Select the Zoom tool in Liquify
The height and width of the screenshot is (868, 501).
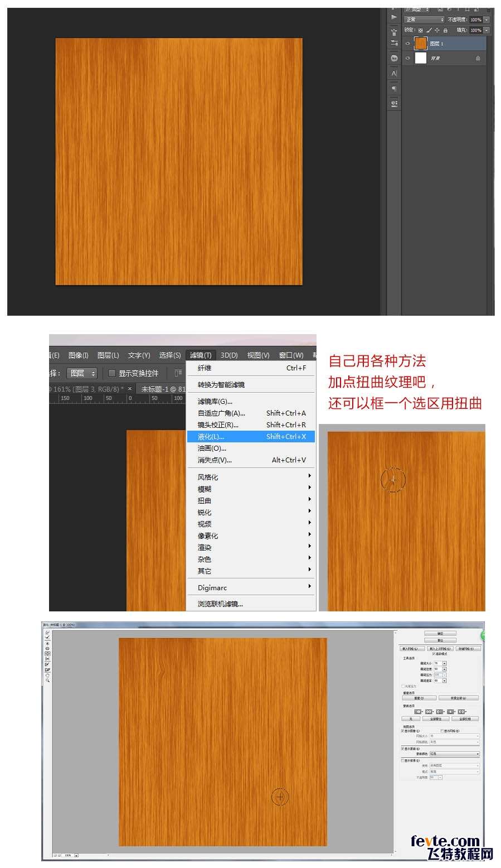pos(47,681)
